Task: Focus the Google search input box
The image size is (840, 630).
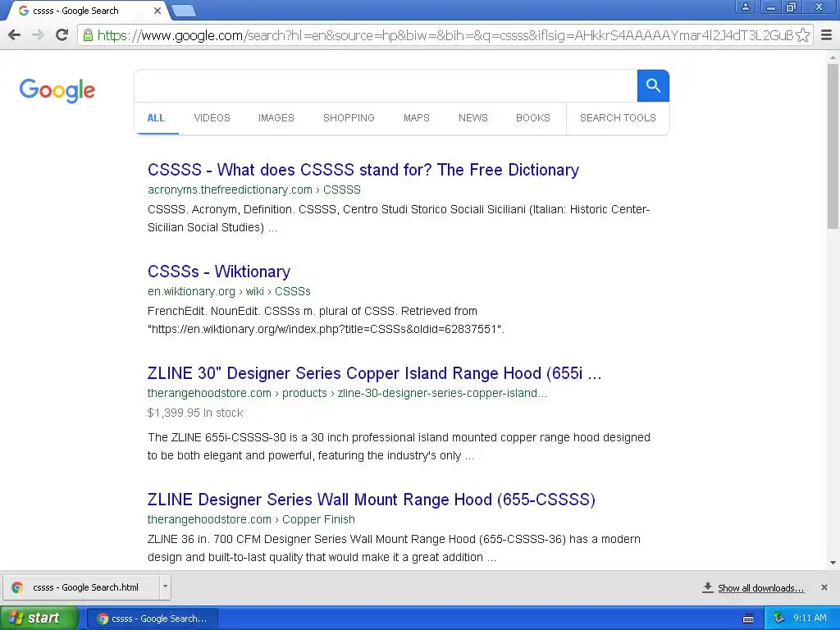Action: point(386,85)
